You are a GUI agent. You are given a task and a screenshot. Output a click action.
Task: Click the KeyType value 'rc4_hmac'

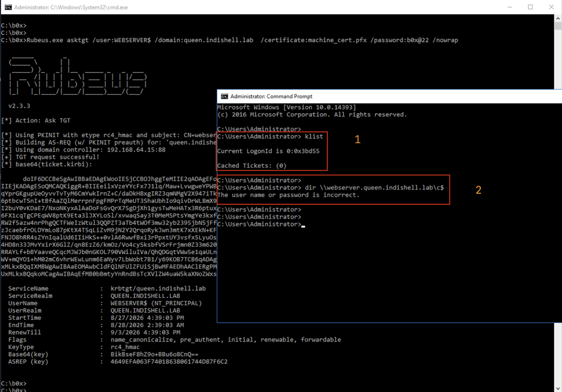click(125, 347)
